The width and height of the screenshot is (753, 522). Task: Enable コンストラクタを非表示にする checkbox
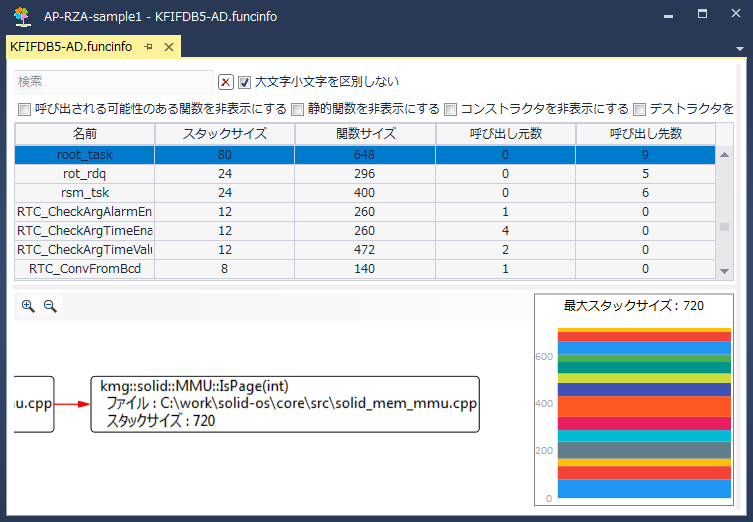pos(450,109)
